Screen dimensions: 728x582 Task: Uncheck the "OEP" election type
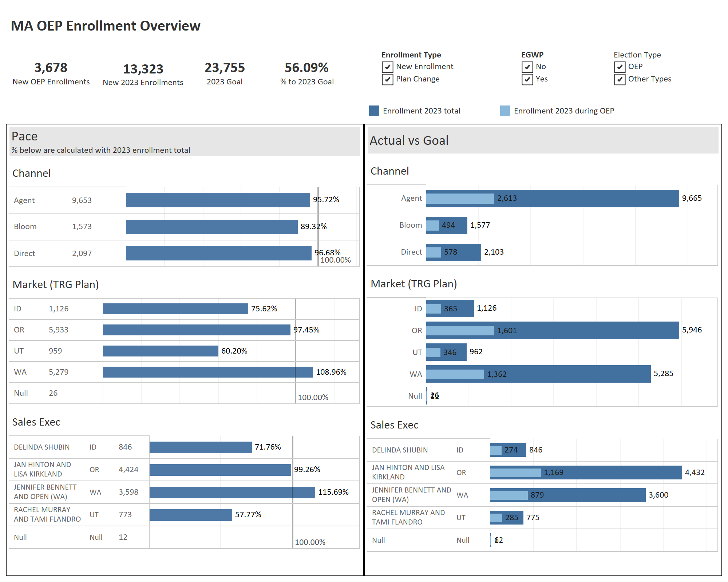pyautogui.click(x=620, y=67)
